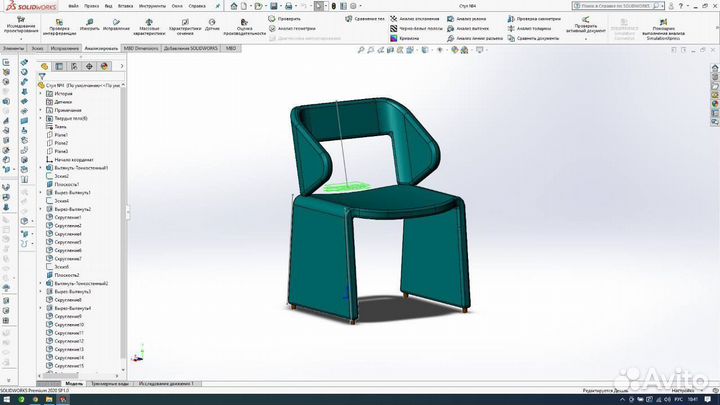Viewport: 720px width, 405px height.
Task: Expand Твердые тела(6) folder
Action: (41, 118)
